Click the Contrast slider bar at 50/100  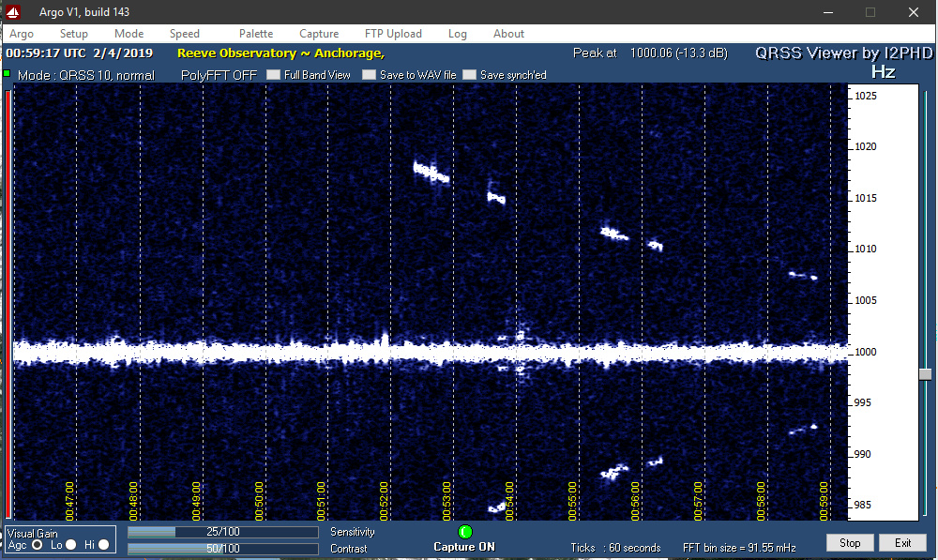point(222,549)
